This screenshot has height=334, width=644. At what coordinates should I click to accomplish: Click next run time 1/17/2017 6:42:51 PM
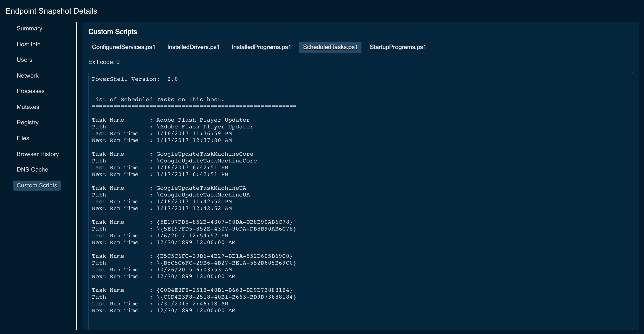pos(192,174)
